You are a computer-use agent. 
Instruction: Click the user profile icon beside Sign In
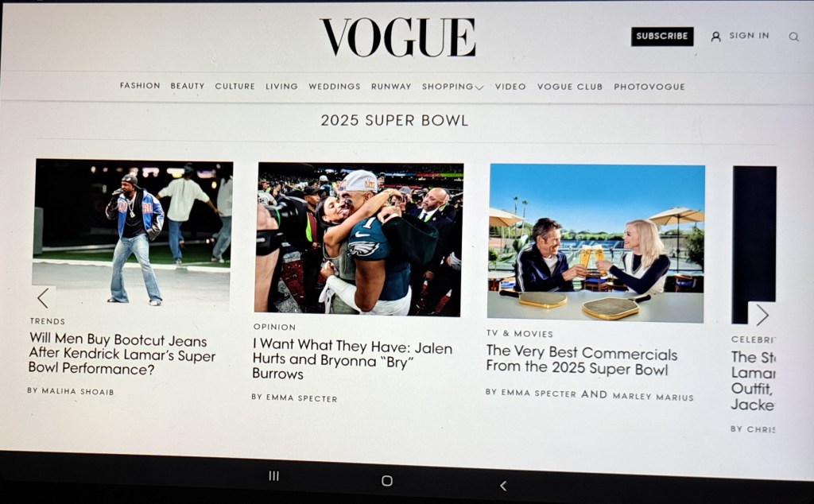[715, 37]
